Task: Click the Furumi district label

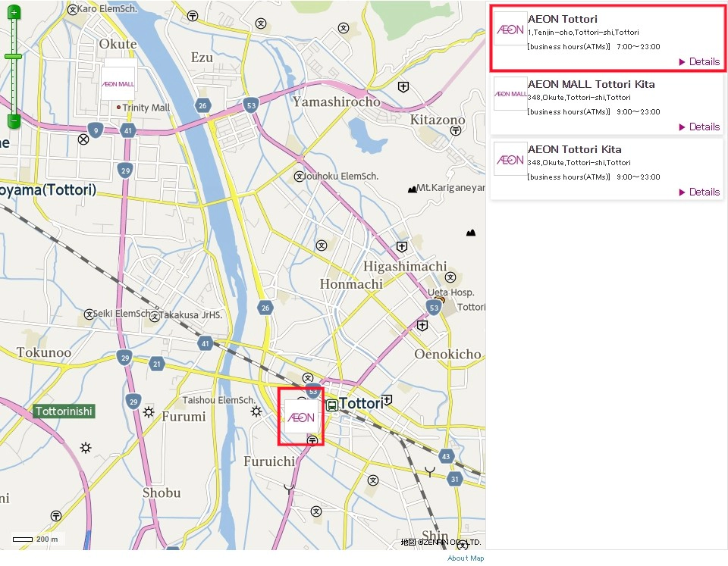Action: click(x=184, y=417)
